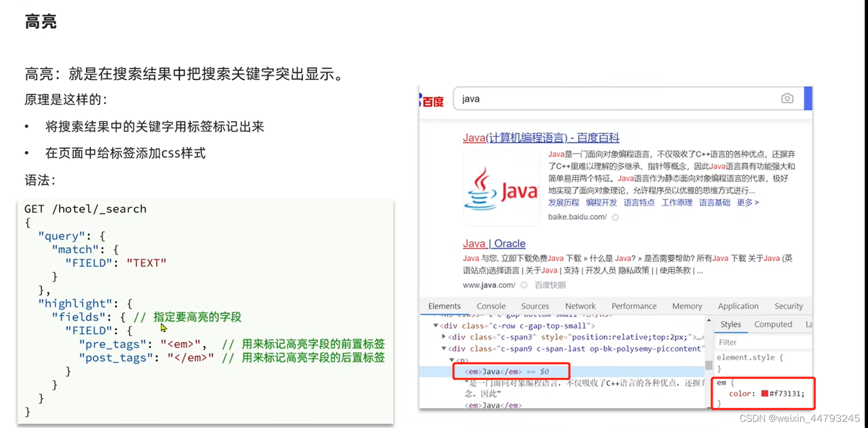This screenshot has height=428, width=868.
Task: Collapse the div c-row c-gap-top-small node
Action: (436, 326)
